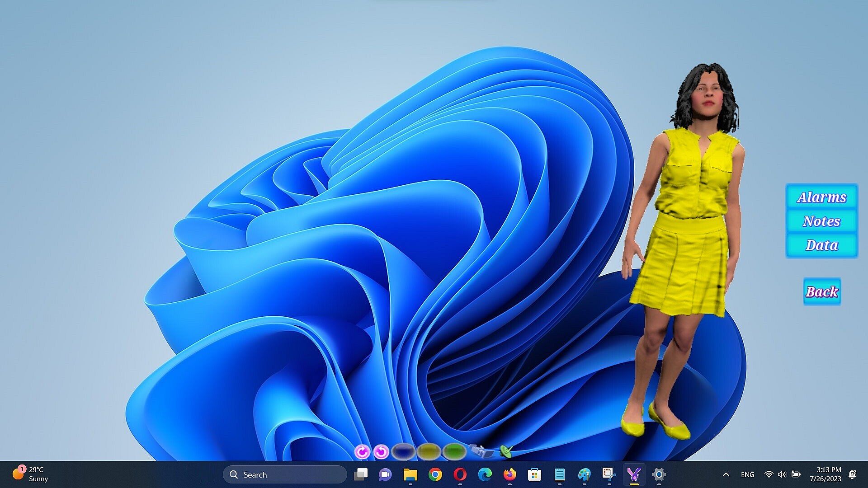Click the green pin checkmark icon
Image resolution: width=868 pixels, height=488 pixels.
pos(506,450)
